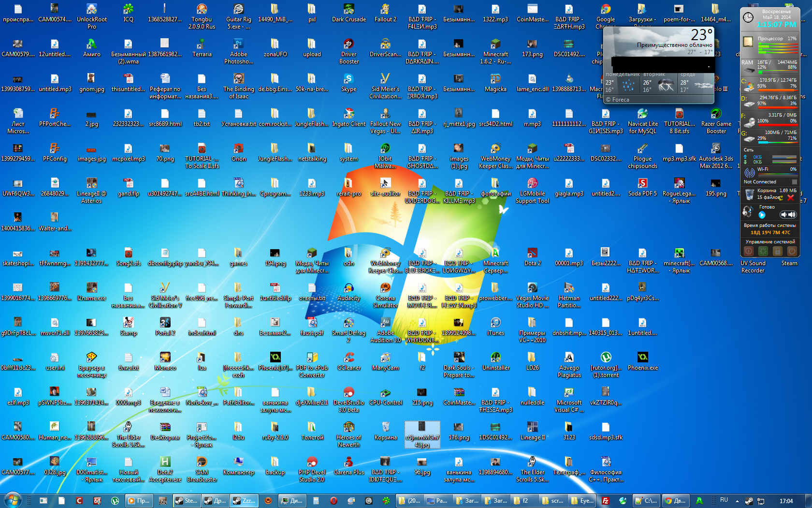The height and width of the screenshot is (508, 812).
Task: Show hidden tray icons arrow
Action: pos(737,501)
